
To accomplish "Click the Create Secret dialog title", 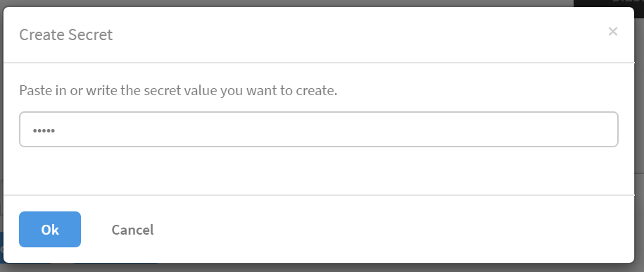I will tap(65, 35).
